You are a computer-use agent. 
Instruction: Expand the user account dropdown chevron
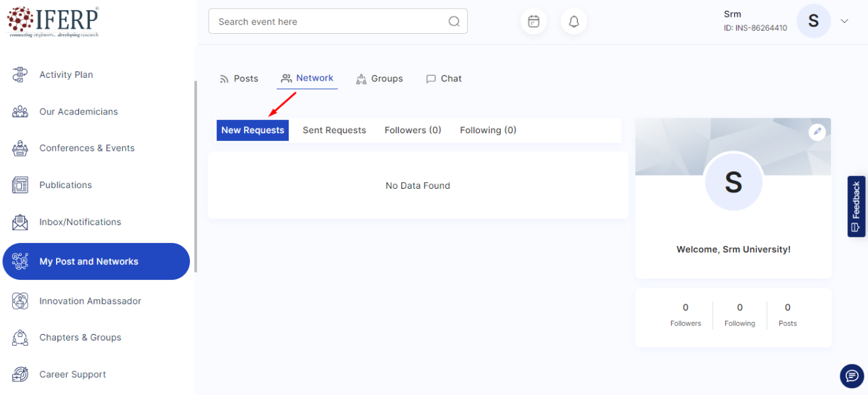click(x=844, y=21)
